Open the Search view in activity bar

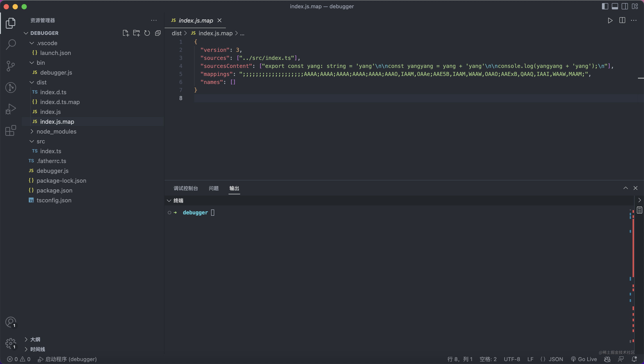[11, 44]
